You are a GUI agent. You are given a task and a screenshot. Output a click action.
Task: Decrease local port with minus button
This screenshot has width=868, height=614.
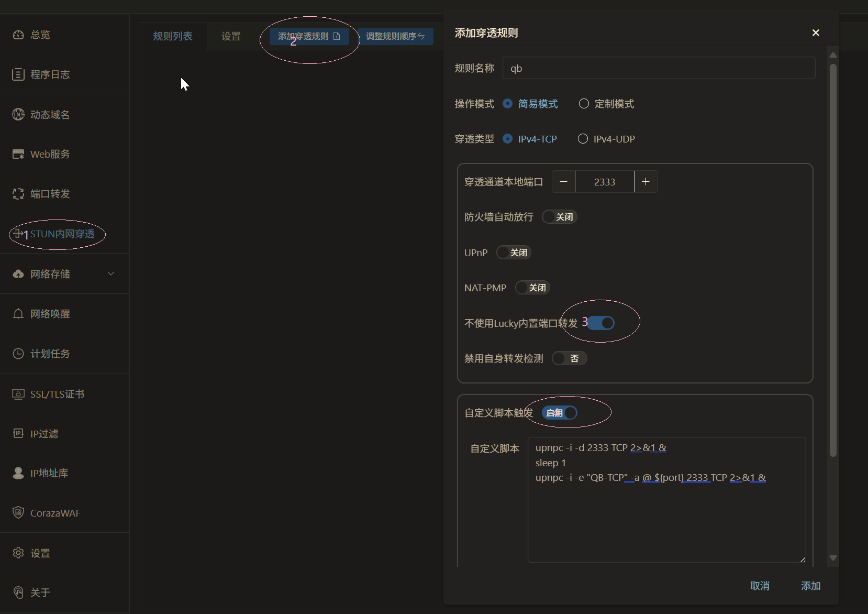(563, 182)
